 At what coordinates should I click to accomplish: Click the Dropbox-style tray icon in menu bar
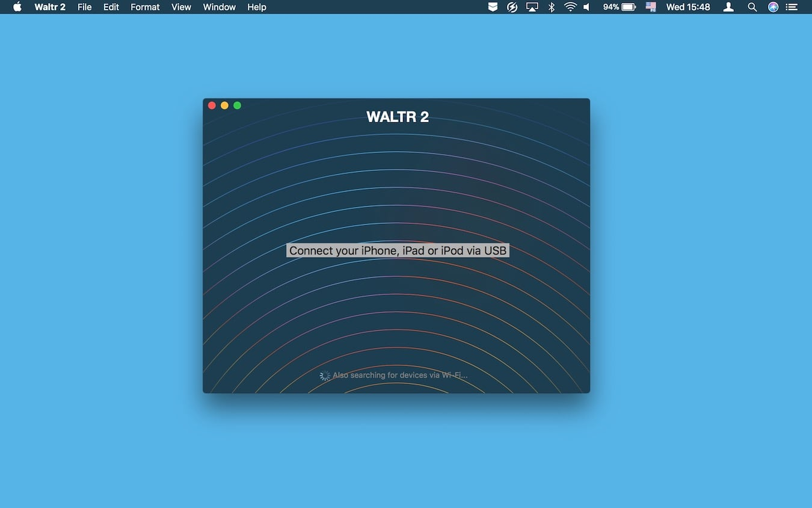click(493, 7)
